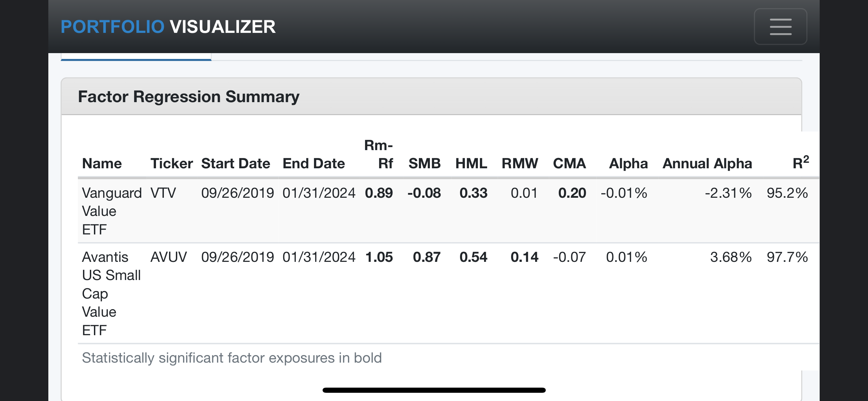Click the CMA column header
Viewport: 868px width, 401px height.
(x=569, y=163)
